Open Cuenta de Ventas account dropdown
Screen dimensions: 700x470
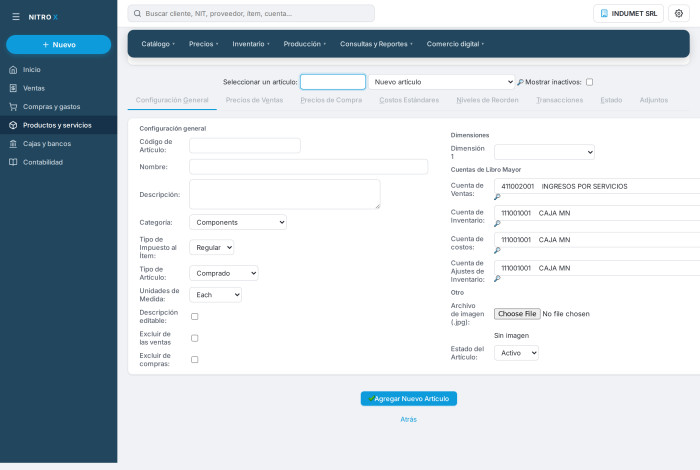597,186
